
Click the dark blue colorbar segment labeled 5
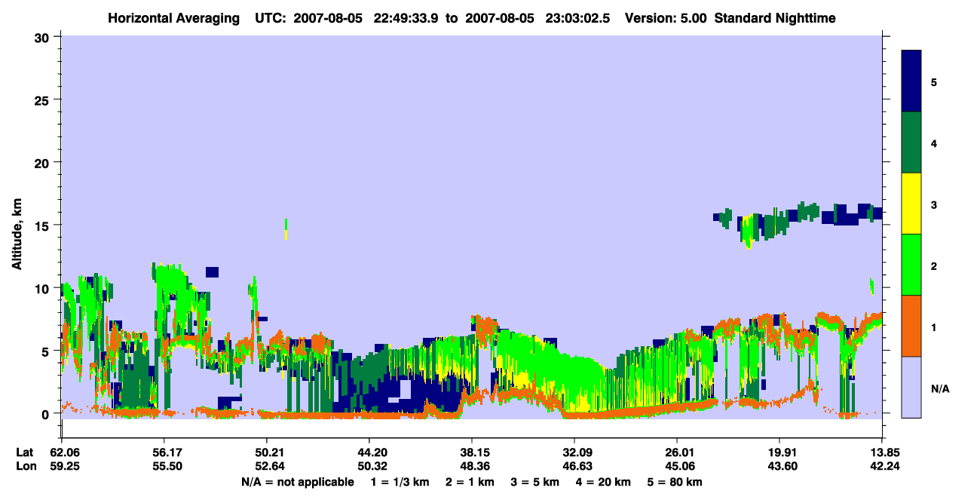pos(911,81)
